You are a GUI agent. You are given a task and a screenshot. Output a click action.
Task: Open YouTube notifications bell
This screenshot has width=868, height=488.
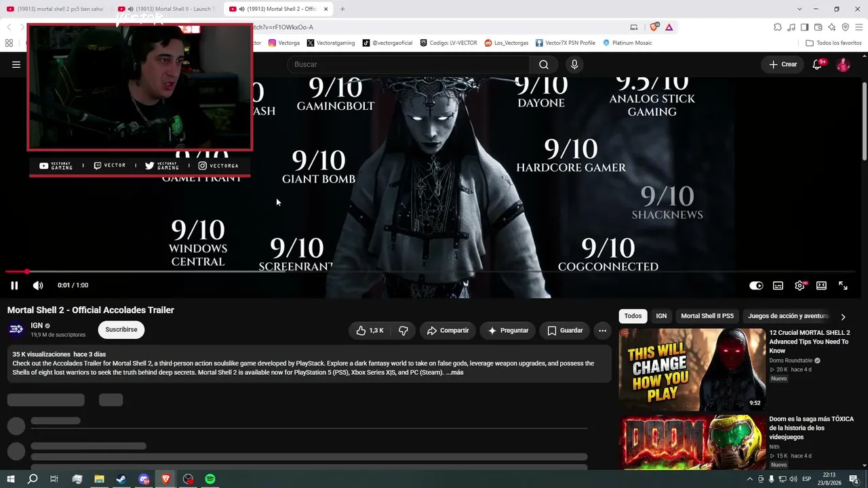(818, 64)
